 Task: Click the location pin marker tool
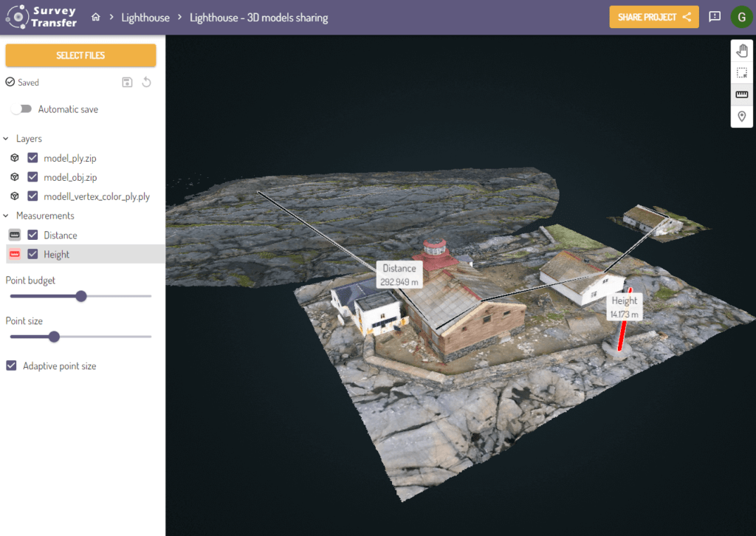(x=742, y=117)
